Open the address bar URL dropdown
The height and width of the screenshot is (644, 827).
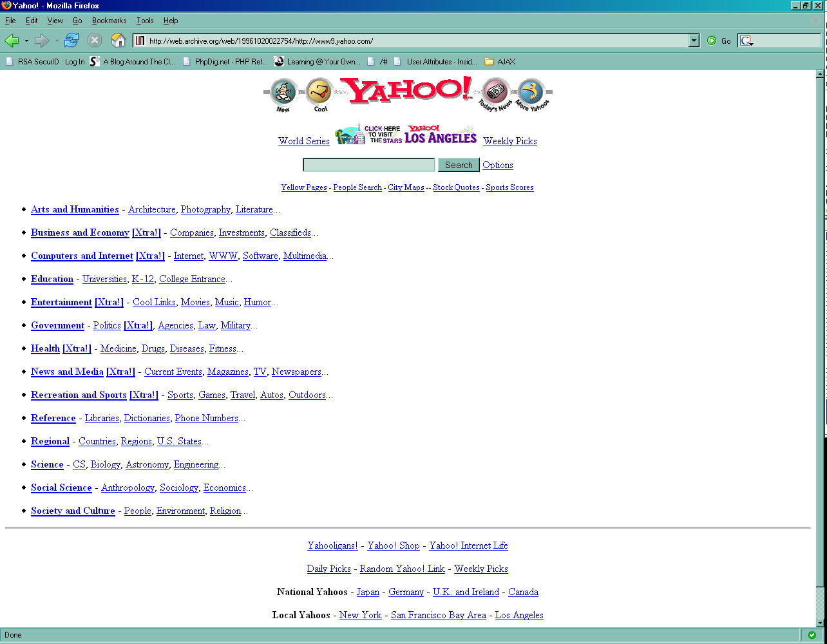[x=694, y=41]
